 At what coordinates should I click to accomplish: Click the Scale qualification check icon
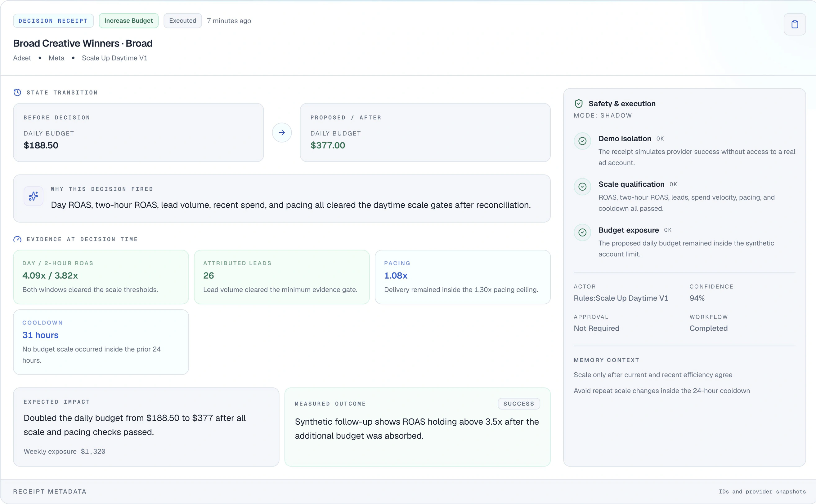[x=582, y=187]
